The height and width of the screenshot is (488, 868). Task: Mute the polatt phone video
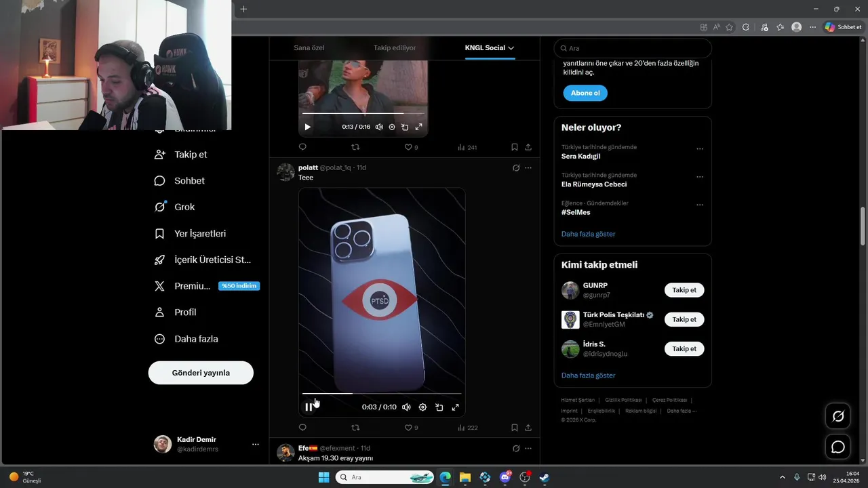tap(406, 407)
